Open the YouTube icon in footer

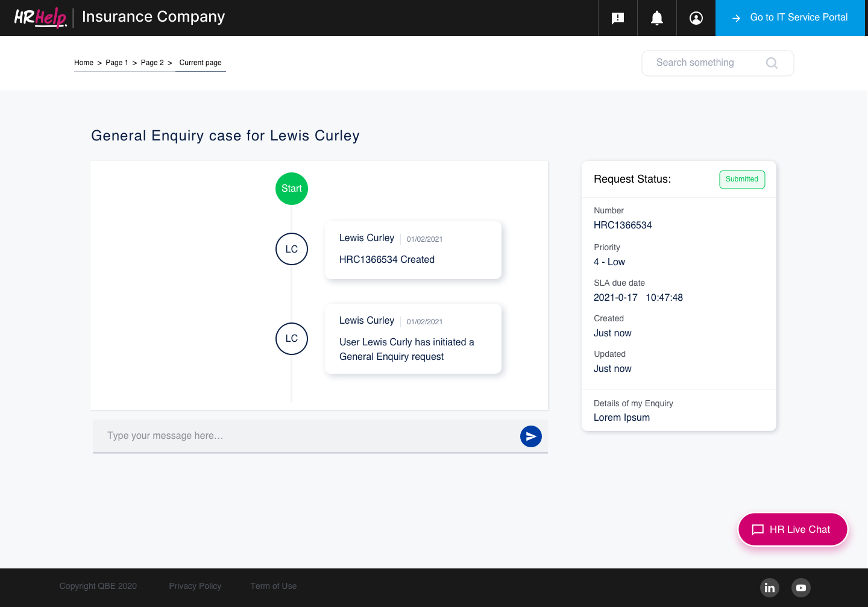[801, 588]
